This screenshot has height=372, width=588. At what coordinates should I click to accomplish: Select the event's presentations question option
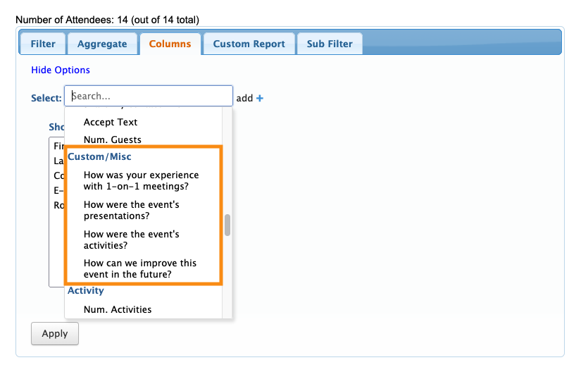pyautogui.click(x=131, y=210)
